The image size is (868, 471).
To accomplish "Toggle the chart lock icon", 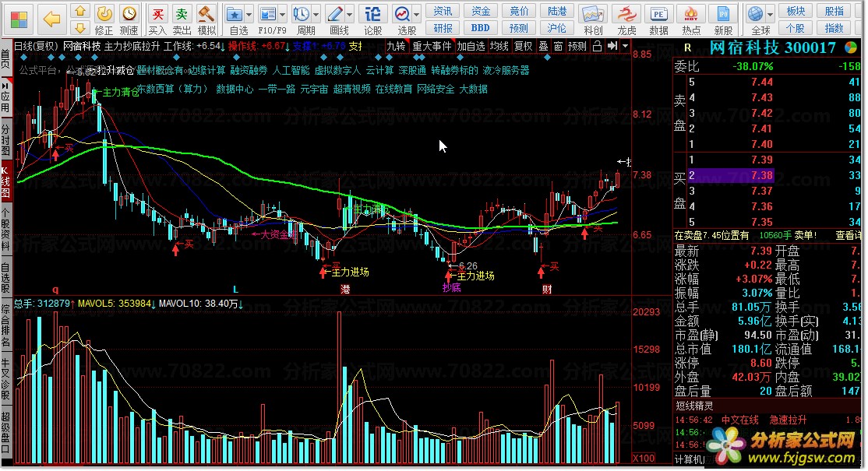I will coord(597,47).
